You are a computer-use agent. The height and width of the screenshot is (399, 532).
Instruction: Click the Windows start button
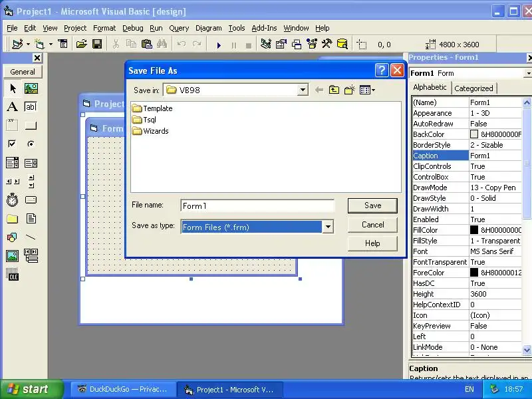click(31, 389)
